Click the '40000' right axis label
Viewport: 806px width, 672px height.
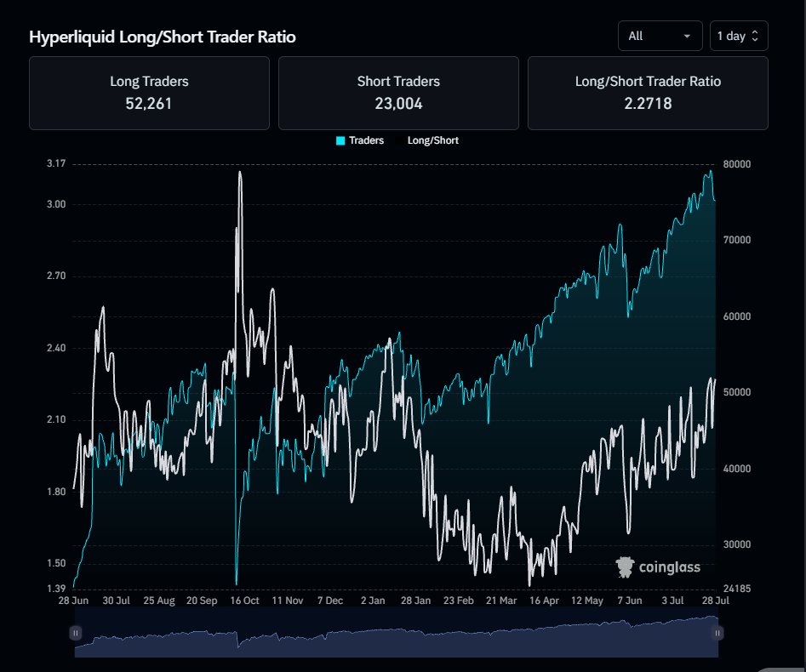click(736, 469)
